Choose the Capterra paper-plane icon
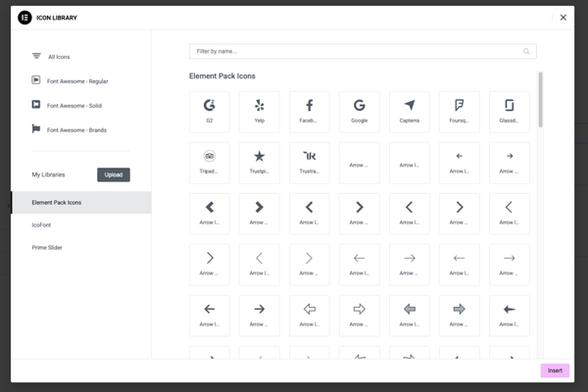Image resolution: width=588 pixels, height=392 pixels. (410, 112)
